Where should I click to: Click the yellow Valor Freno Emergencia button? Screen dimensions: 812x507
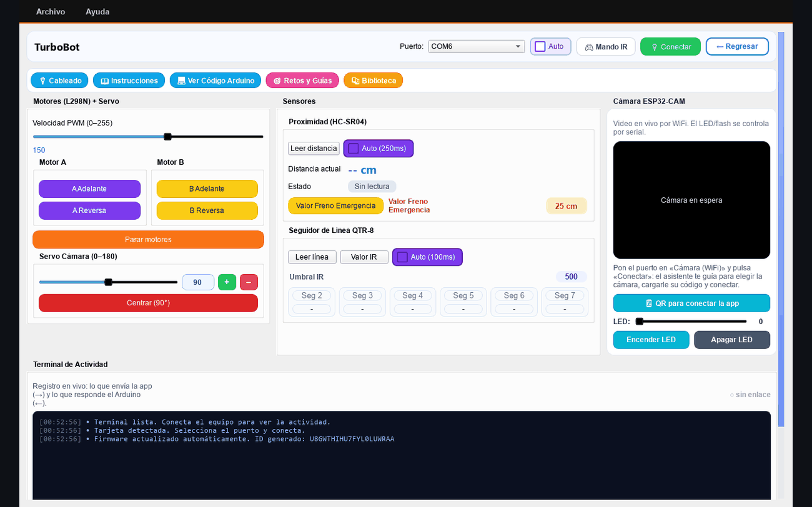pos(335,206)
